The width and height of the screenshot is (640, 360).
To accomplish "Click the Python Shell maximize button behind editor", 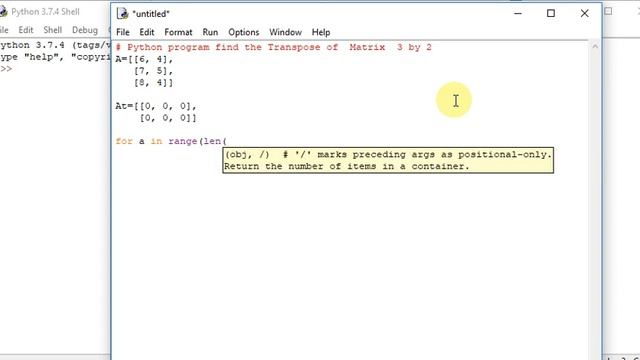I will tap(608, 11).
